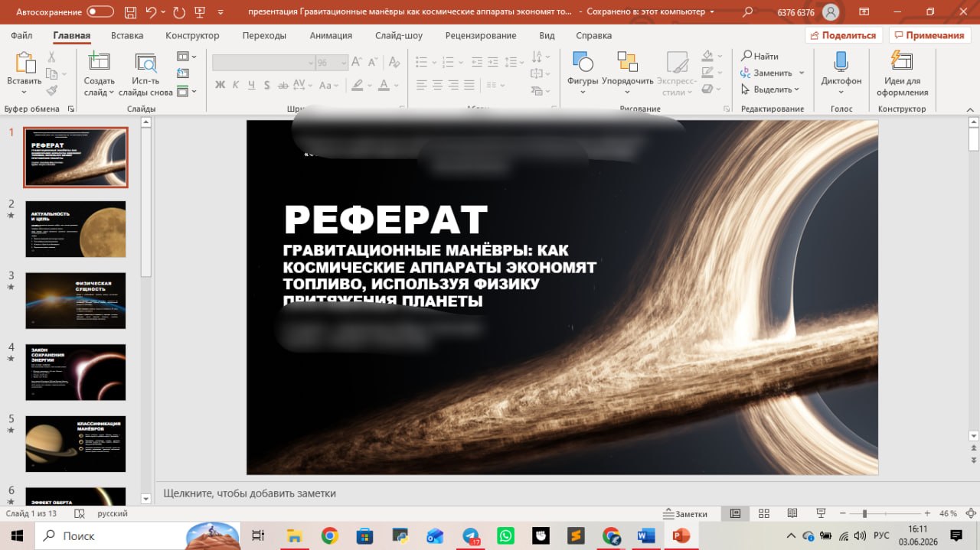Open the Section dropdown
This screenshot has height=550, width=980.
click(186, 91)
